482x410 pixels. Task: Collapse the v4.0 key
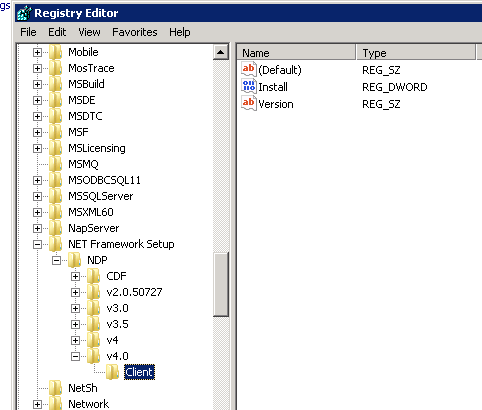75,357
